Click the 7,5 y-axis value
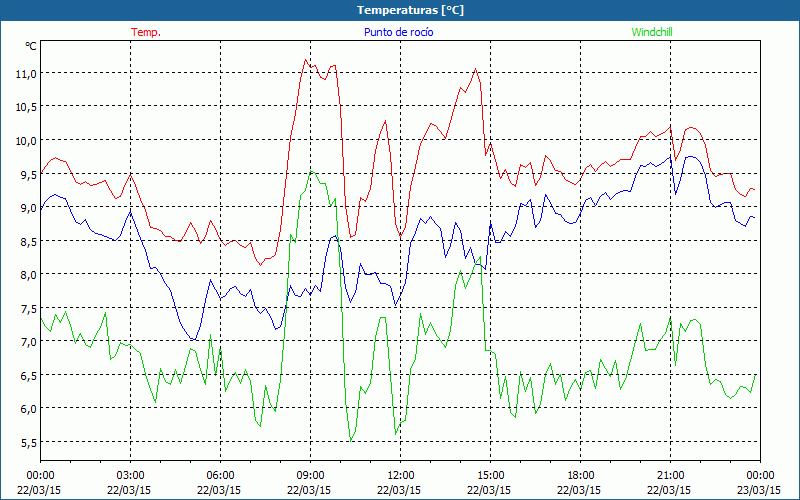Viewport: 800px width, 500px height. click(29, 308)
